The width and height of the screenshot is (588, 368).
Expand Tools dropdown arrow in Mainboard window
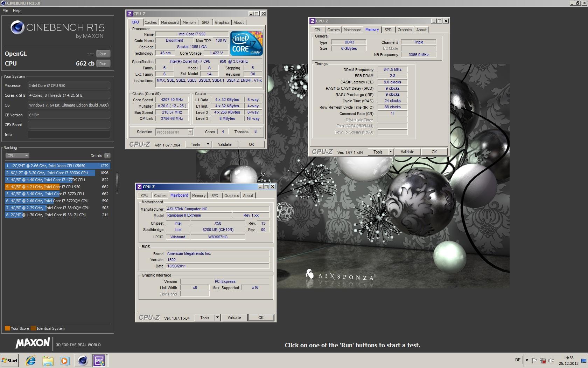(x=217, y=318)
